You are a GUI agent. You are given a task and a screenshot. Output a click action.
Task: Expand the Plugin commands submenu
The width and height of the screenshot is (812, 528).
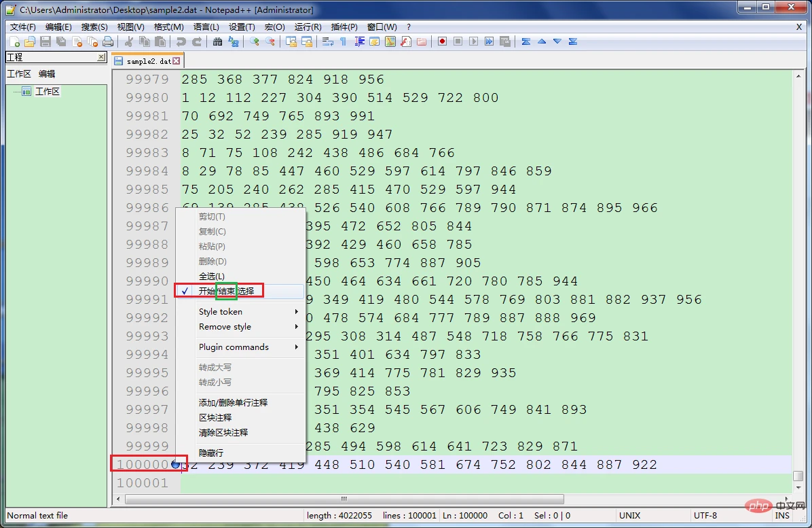[240, 347]
